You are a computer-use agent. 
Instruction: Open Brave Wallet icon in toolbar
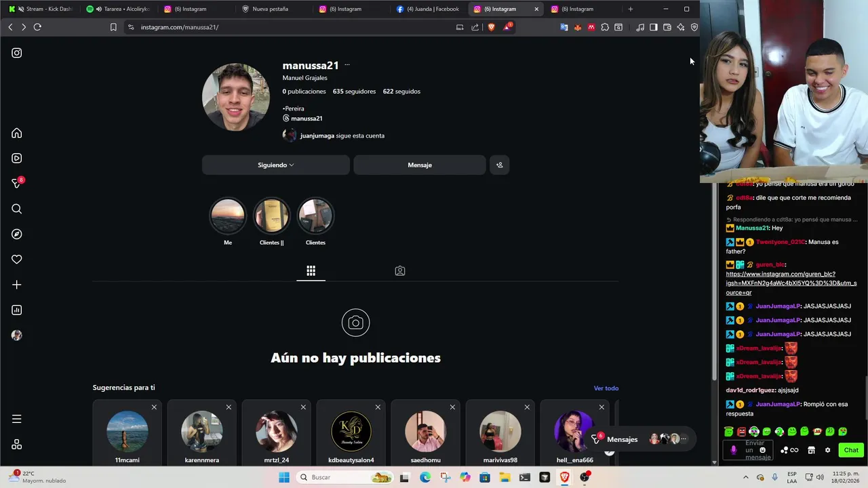coord(667,27)
